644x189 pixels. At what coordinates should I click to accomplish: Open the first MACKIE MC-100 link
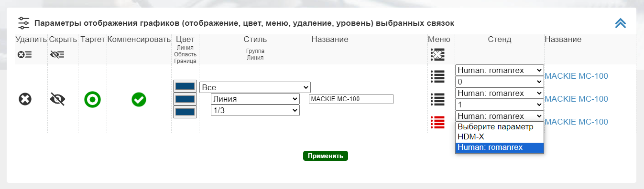click(x=576, y=76)
